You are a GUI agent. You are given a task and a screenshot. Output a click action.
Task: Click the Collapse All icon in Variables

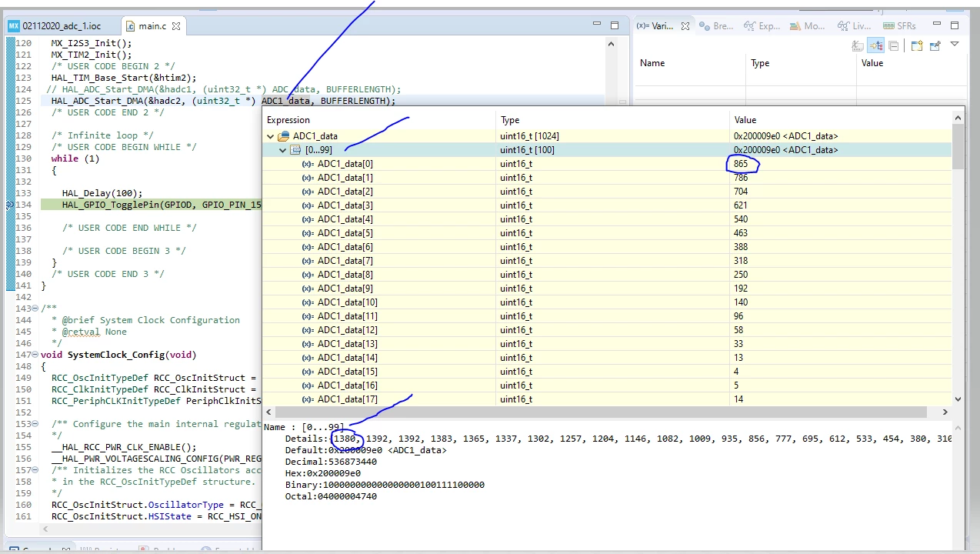pyautogui.click(x=894, y=45)
